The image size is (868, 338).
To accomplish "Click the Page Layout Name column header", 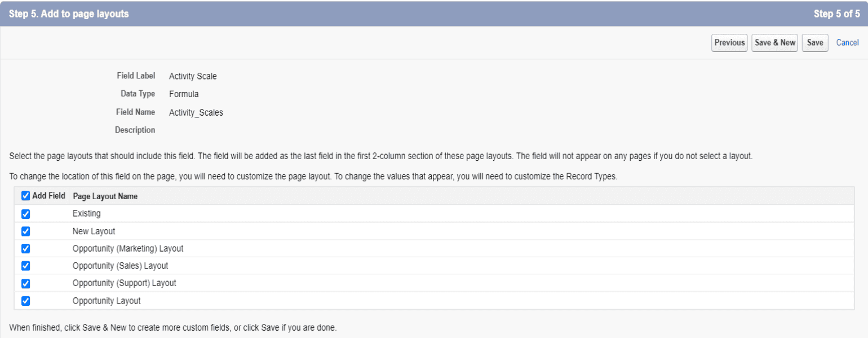I will pyautogui.click(x=105, y=196).
